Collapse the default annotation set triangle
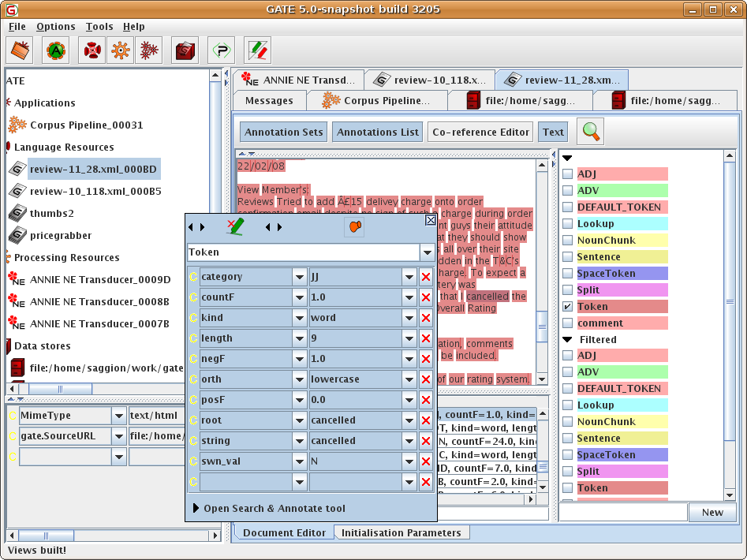747x560 pixels. point(567,158)
